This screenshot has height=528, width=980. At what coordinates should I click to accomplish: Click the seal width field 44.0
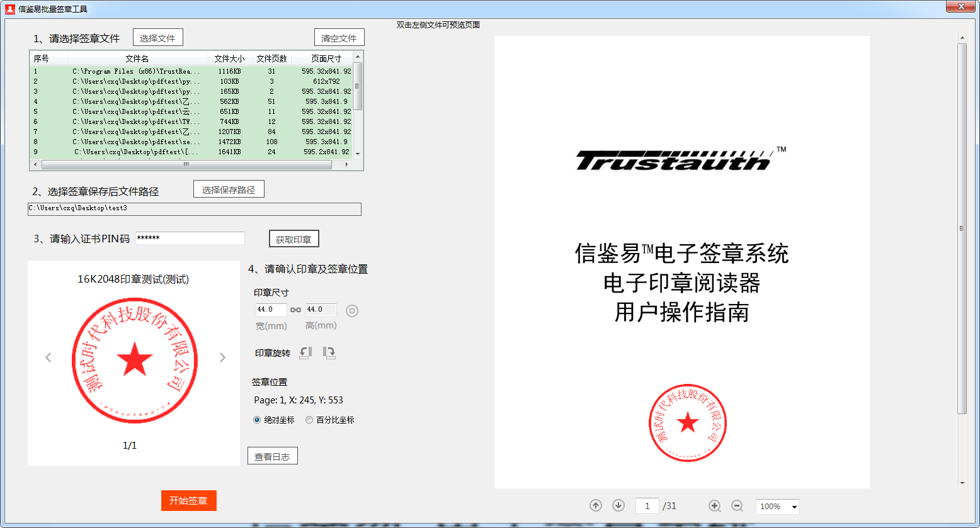pyautogui.click(x=271, y=310)
